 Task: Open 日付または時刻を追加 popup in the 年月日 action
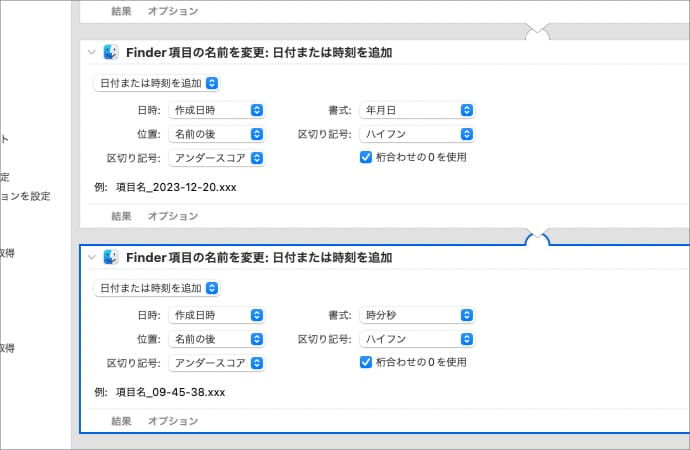tap(156, 83)
